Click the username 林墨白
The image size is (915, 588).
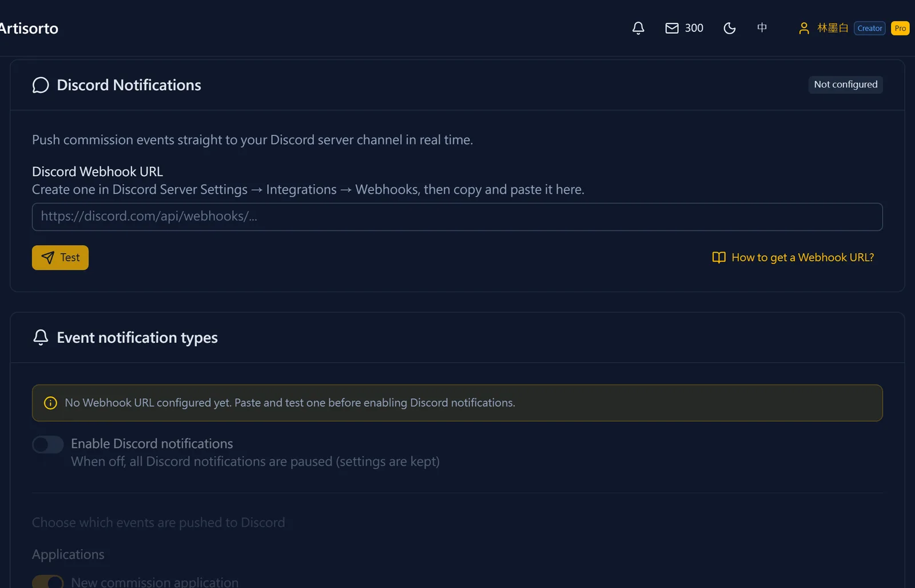(833, 28)
